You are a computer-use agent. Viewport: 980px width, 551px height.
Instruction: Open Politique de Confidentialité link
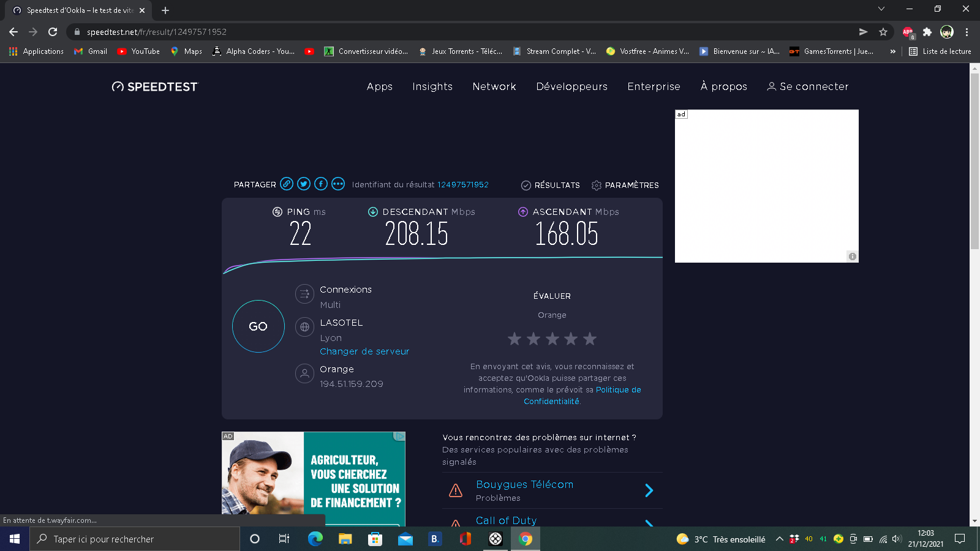(x=582, y=395)
